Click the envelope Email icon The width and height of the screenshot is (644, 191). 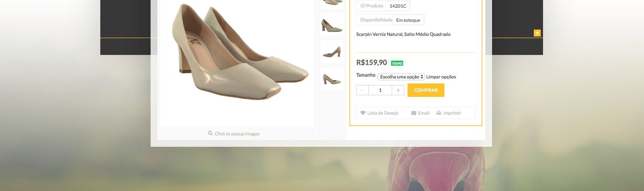click(413, 113)
